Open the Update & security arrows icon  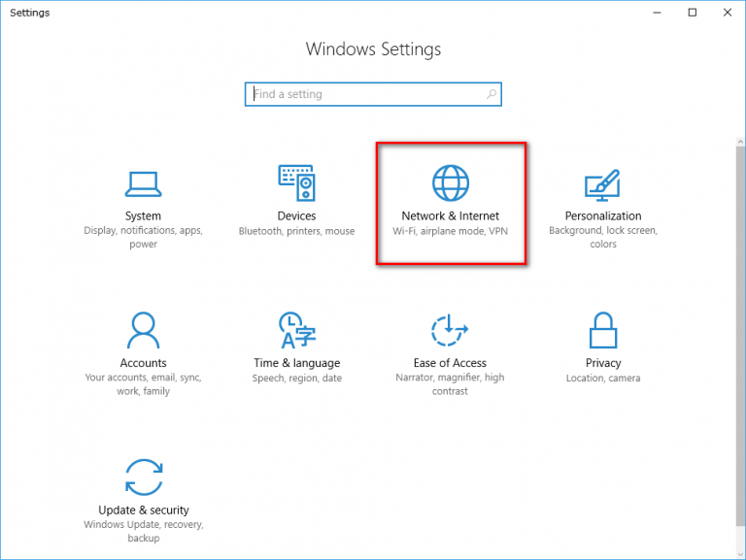[144, 478]
